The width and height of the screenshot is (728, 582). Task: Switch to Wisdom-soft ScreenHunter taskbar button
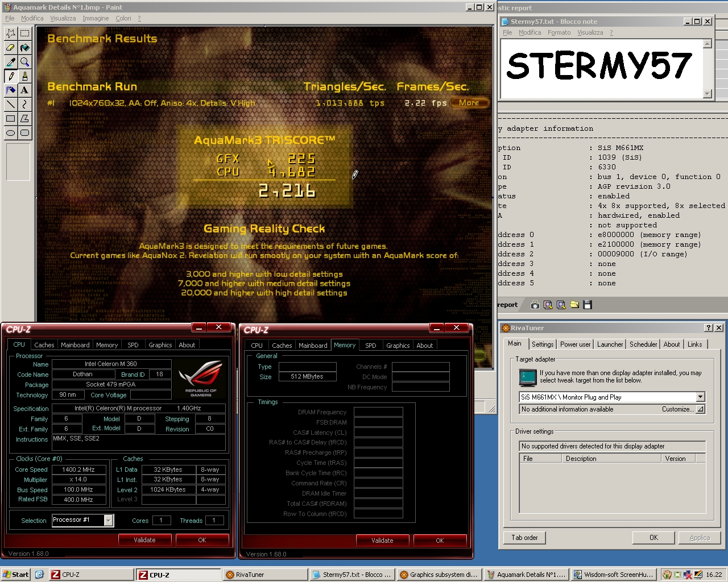pyautogui.click(x=613, y=575)
